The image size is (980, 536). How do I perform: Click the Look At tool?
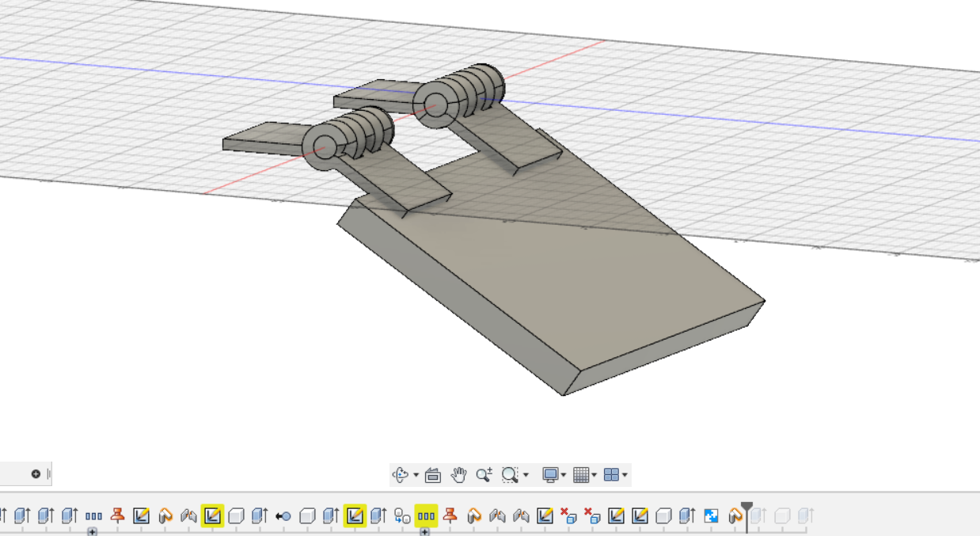point(432,475)
